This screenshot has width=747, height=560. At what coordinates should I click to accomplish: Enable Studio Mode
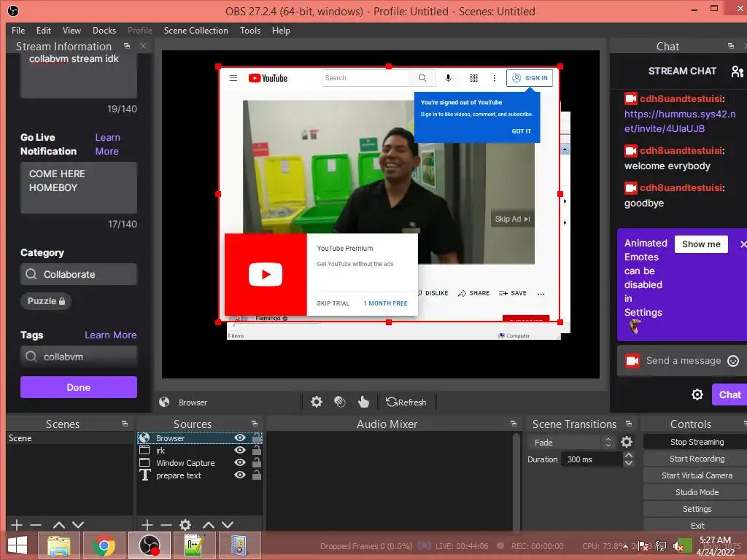pos(697,492)
